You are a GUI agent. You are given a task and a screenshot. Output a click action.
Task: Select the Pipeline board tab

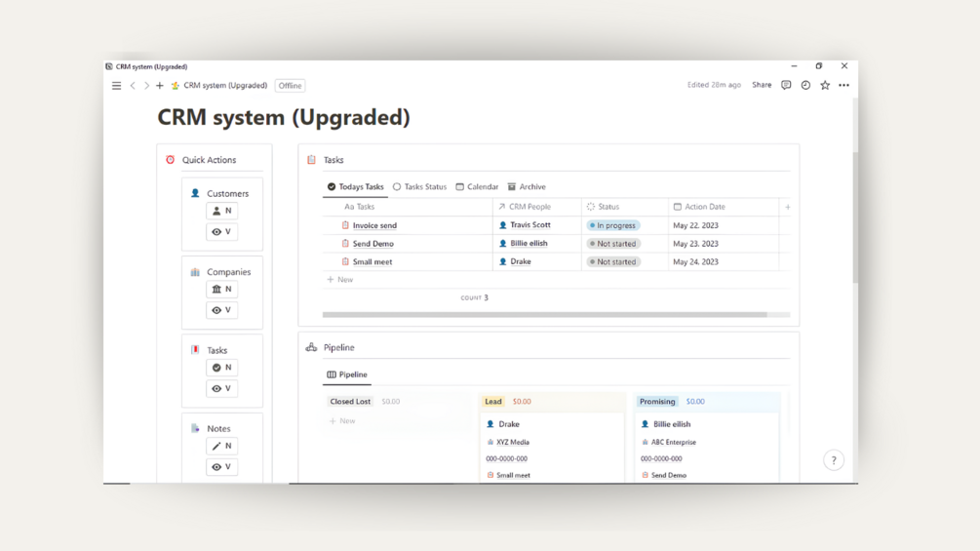click(347, 374)
